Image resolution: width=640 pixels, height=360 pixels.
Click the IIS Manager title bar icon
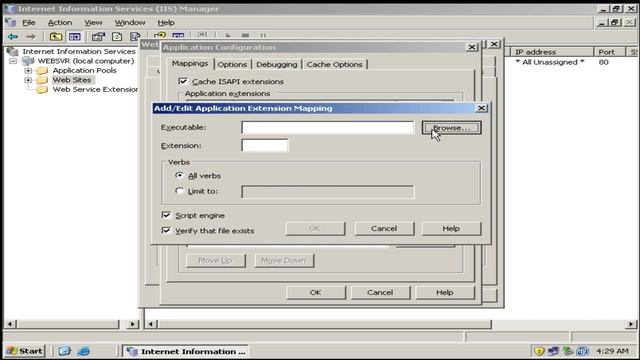(10, 9)
